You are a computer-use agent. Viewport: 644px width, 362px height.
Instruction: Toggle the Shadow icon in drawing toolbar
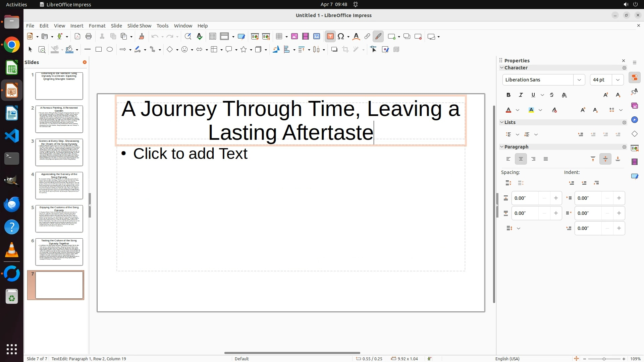pos(334,50)
